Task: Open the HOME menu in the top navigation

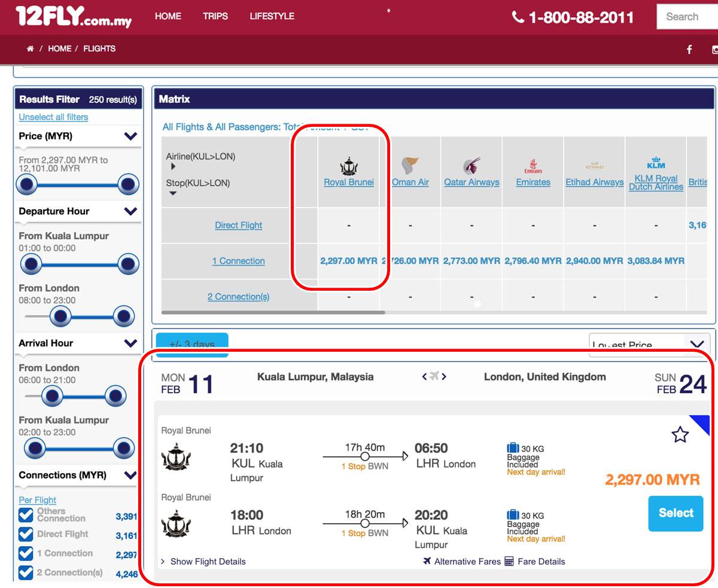Action: tap(168, 16)
